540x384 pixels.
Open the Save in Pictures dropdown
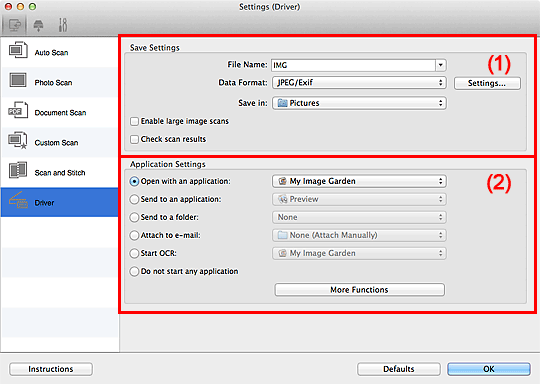tap(359, 103)
